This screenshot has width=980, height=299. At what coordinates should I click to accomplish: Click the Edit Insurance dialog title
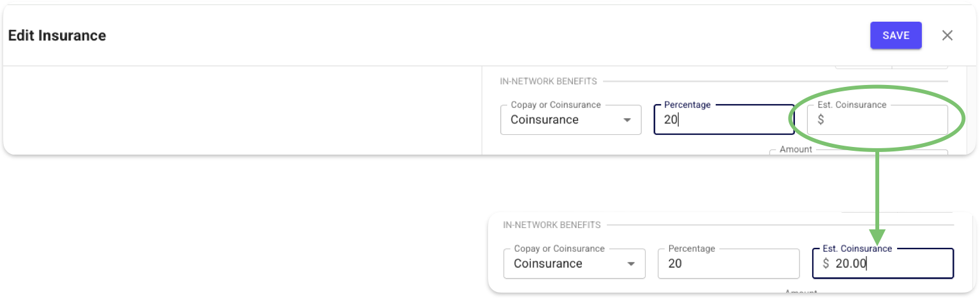click(x=57, y=36)
